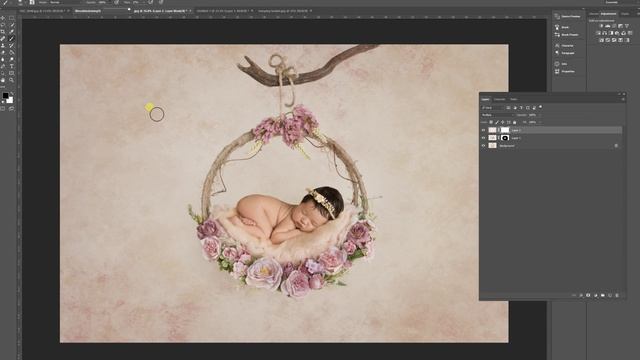Viewport: 640px width, 360px height.
Task: Select the Healing Brush tool
Action: (x=3, y=38)
